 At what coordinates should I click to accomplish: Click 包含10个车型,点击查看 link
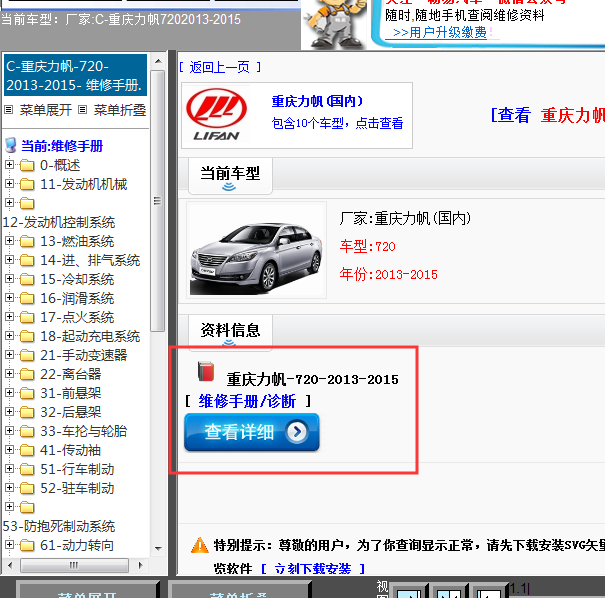point(338,123)
